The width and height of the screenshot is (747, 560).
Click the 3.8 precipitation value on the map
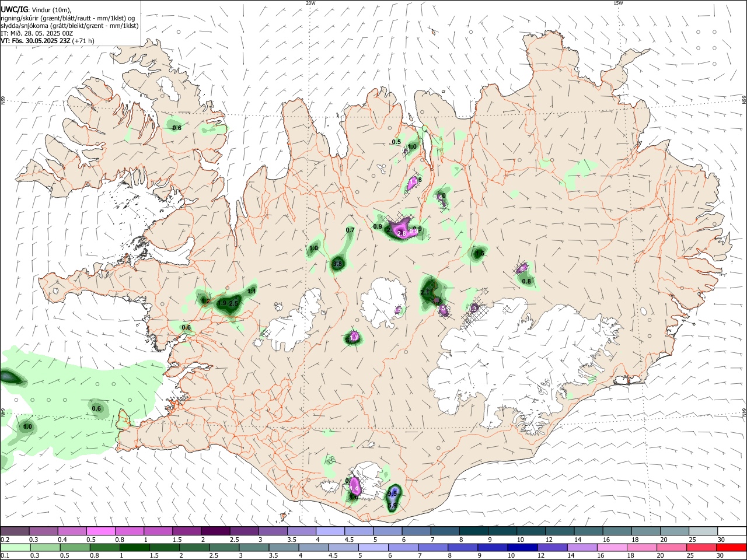(x=337, y=264)
